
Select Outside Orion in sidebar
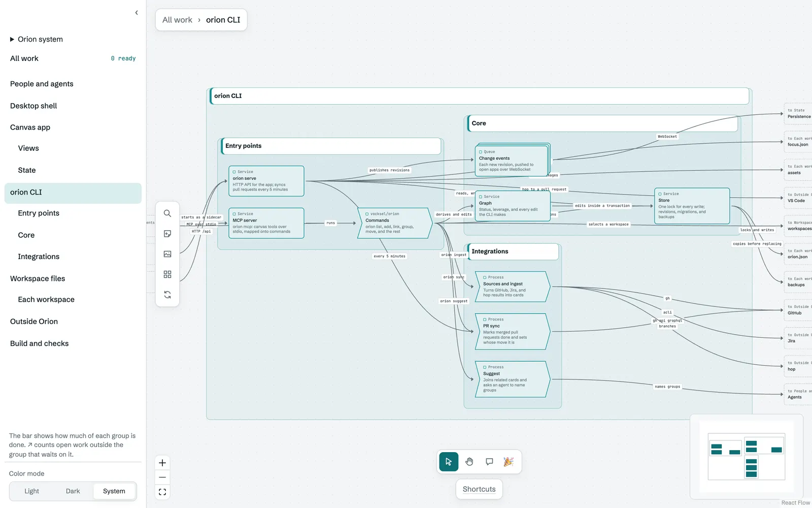pyautogui.click(x=73, y=322)
